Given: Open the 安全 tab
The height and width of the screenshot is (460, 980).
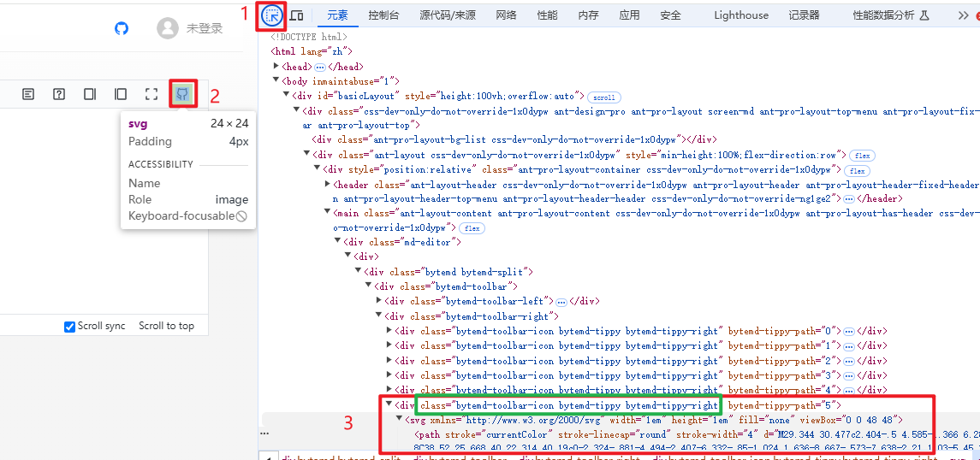Looking at the screenshot, I should [x=671, y=15].
